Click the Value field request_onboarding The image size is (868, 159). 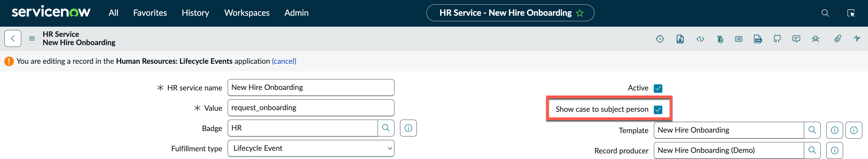click(x=311, y=108)
